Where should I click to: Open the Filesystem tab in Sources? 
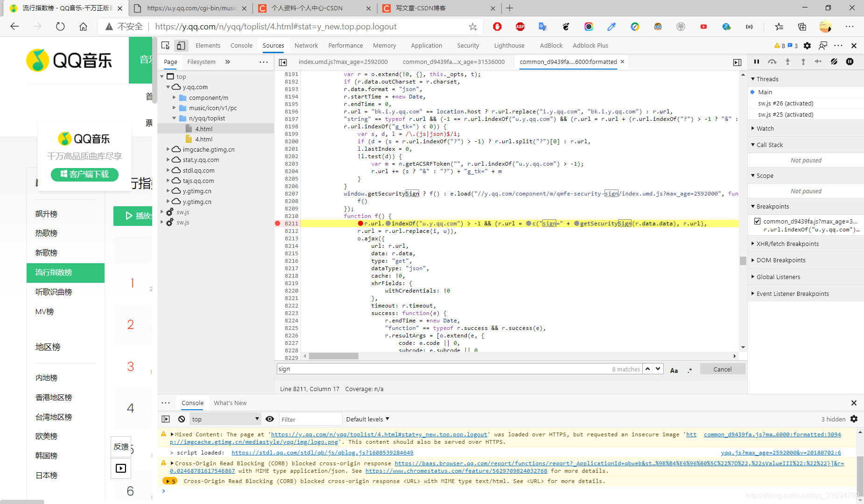(201, 62)
